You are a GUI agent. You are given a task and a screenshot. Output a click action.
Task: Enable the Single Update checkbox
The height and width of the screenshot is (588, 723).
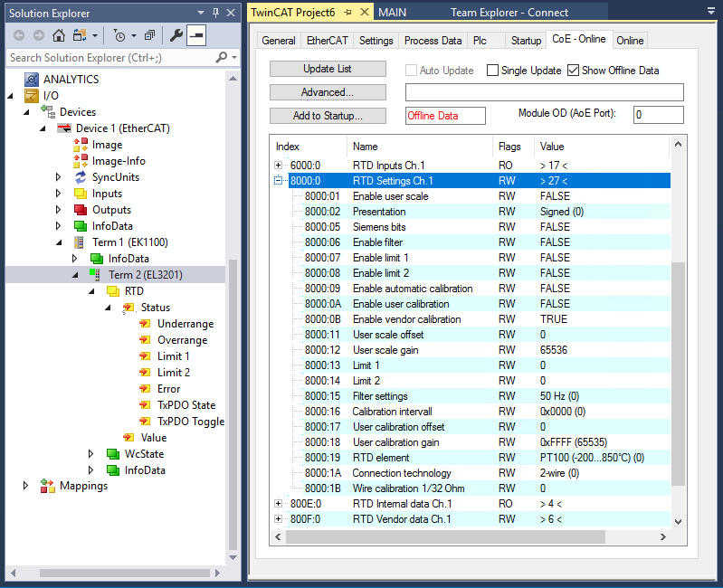[492, 70]
